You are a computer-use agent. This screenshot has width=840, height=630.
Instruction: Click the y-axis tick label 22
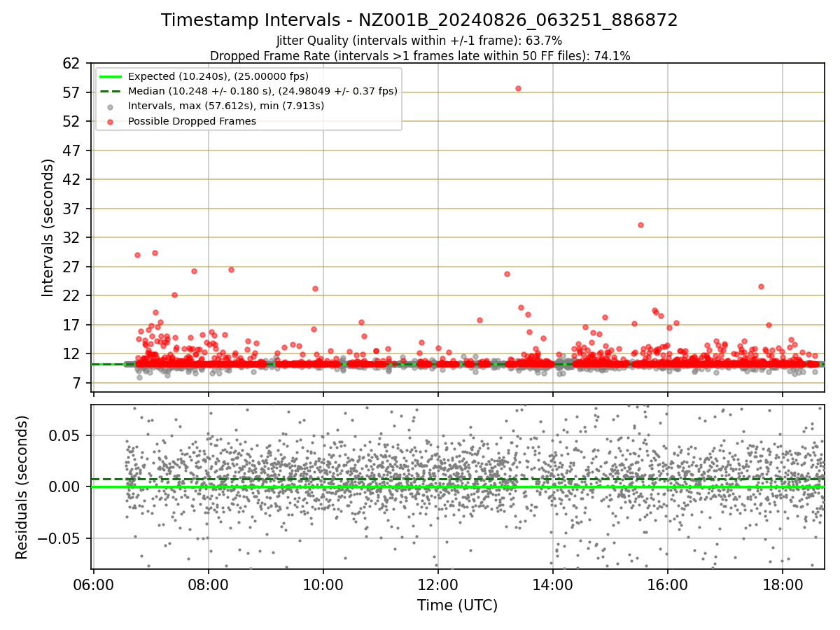coord(73,295)
